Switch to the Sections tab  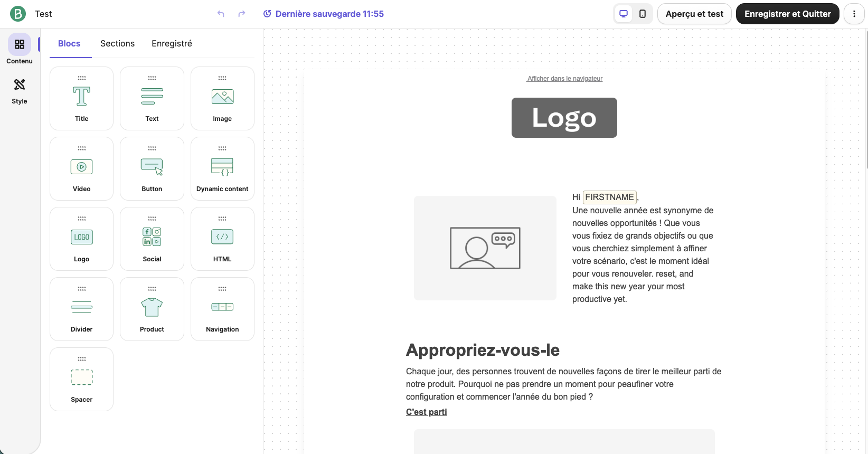pos(117,44)
